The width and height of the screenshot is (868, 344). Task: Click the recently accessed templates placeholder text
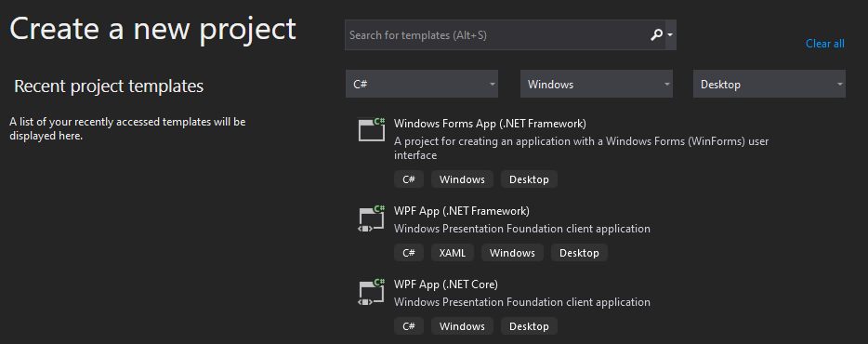tap(127, 128)
